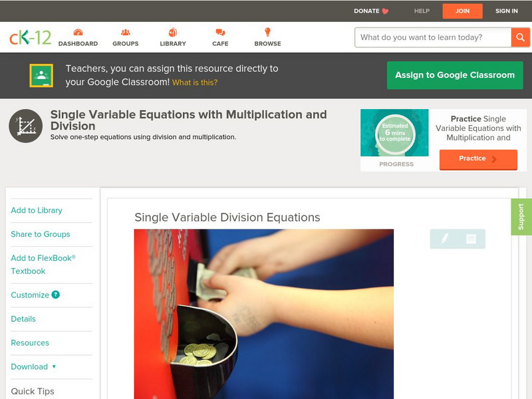Click the Donate heart link
Image resolution: width=532 pixels, height=399 pixels.
tap(371, 11)
